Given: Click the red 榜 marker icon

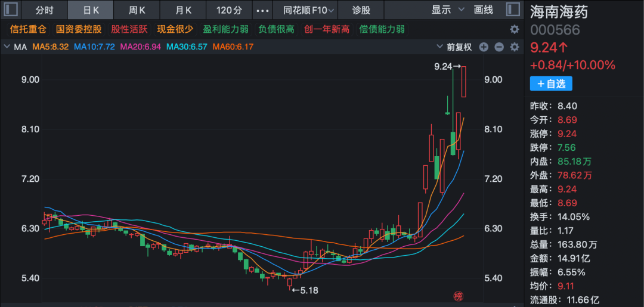Looking at the screenshot, I should (x=458, y=296).
